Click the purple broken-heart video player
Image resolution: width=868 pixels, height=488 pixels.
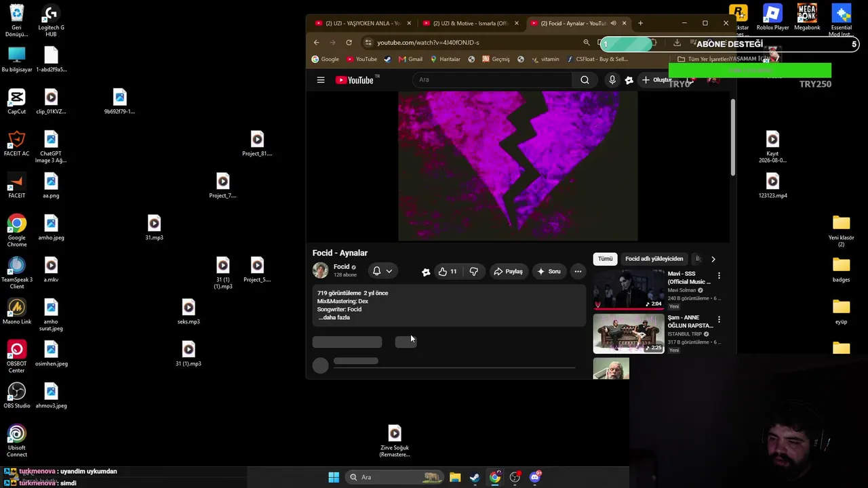(x=517, y=166)
